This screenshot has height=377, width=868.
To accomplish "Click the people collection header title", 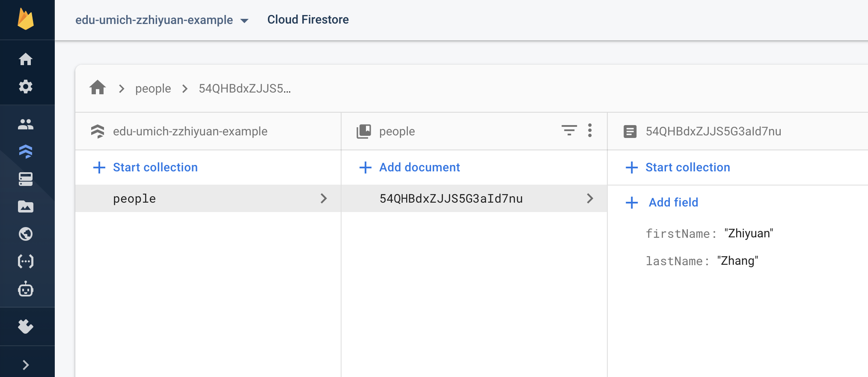I will point(397,132).
